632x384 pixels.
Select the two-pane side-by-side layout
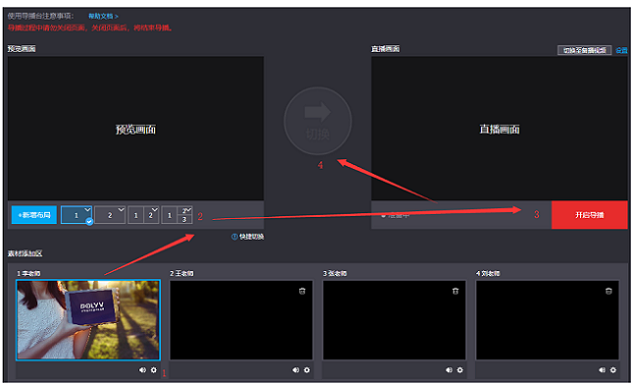143,215
